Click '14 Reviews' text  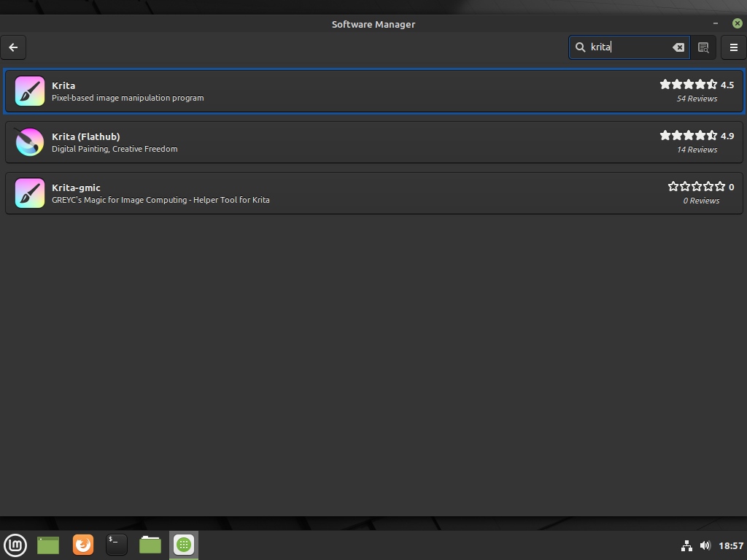tap(697, 149)
